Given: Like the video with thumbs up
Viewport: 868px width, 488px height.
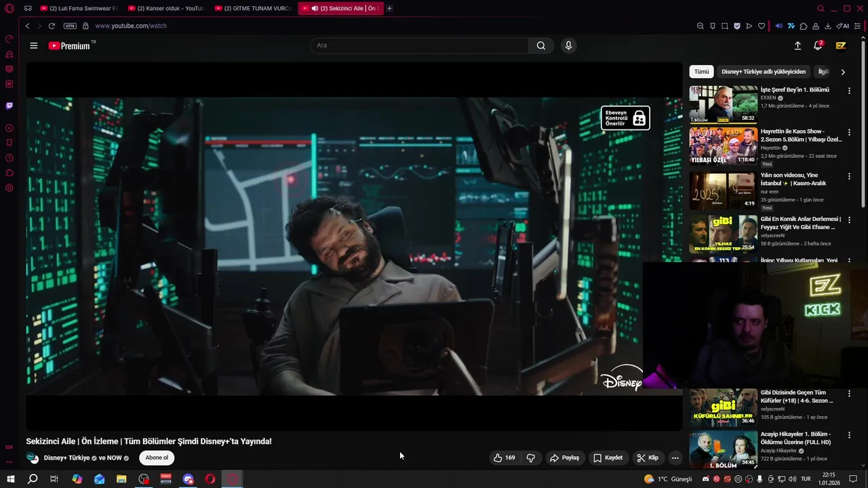Looking at the screenshot, I should point(504,457).
